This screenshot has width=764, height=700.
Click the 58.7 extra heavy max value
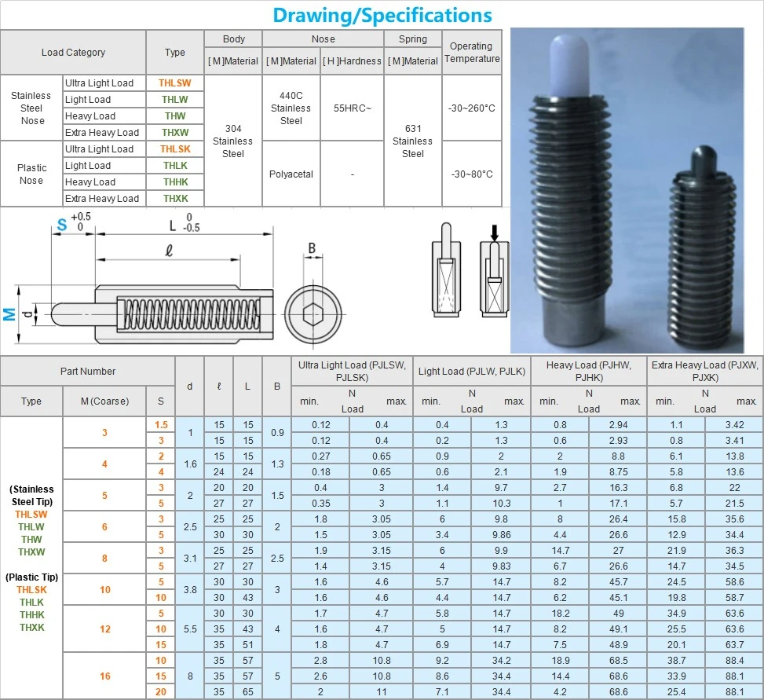pos(734,598)
